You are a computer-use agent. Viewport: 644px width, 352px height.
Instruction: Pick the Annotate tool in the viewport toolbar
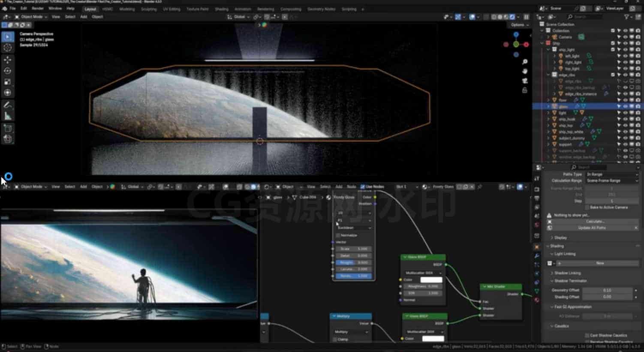coord(8,105)
